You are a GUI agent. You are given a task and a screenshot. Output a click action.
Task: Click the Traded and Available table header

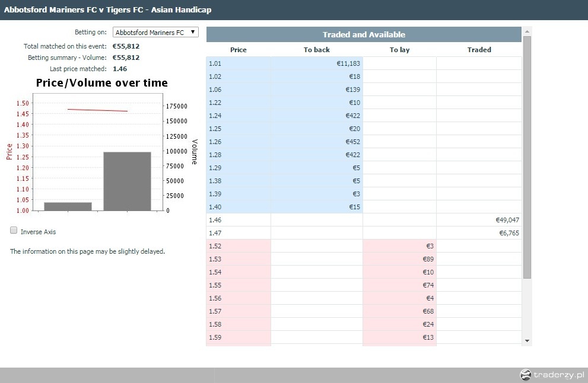click(364, 34)
